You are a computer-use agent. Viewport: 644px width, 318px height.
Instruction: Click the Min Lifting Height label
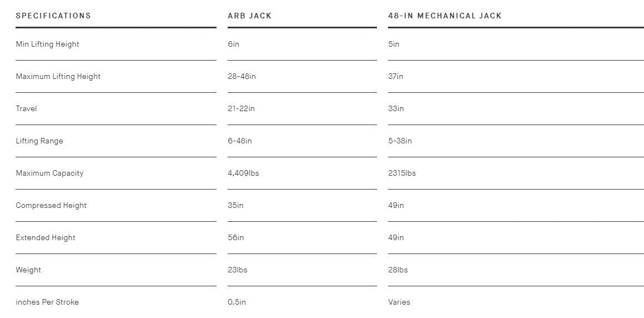[47, 44]
